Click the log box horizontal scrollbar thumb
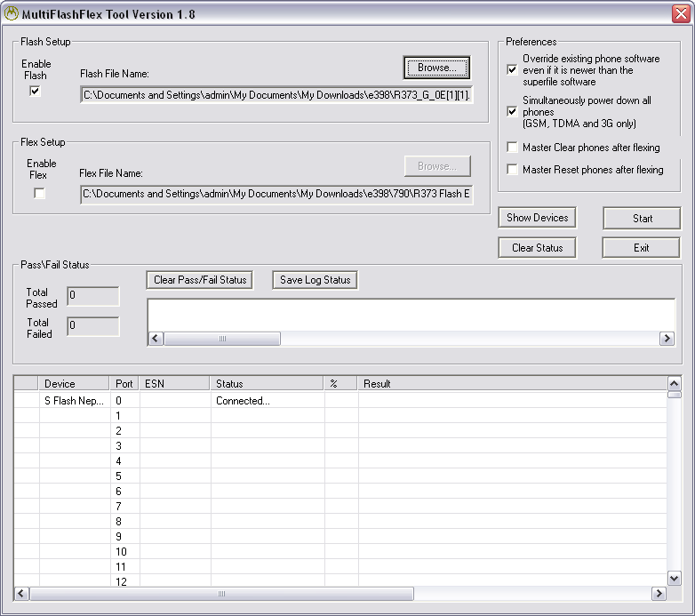The image size is (695, 616). [222, 339]
